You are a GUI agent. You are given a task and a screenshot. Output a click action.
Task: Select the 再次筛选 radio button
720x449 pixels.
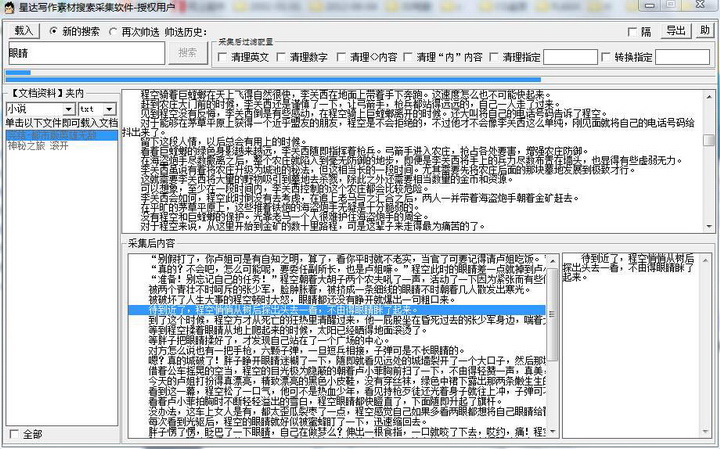click(113, 32)
